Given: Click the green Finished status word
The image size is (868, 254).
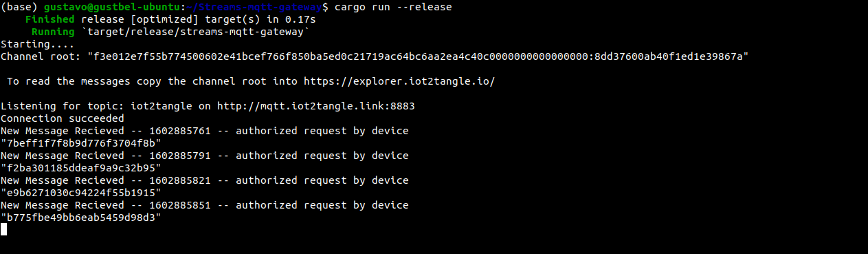Looking at the screenshot, I should pyautogui.click(x=50, y=19).
